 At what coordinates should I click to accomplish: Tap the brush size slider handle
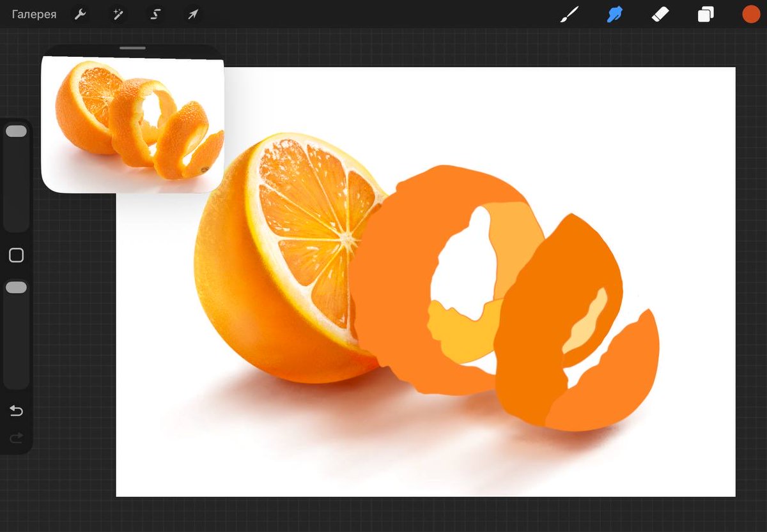click(16, 131)
